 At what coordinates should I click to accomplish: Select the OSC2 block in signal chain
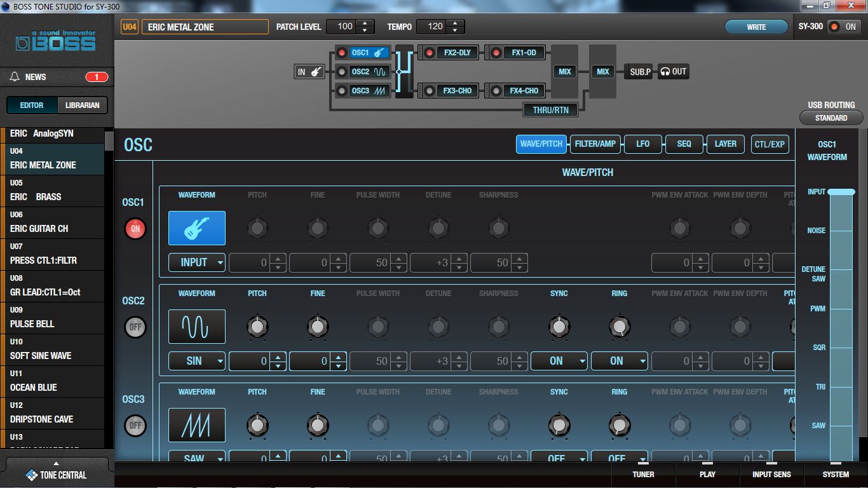point(369,72)
